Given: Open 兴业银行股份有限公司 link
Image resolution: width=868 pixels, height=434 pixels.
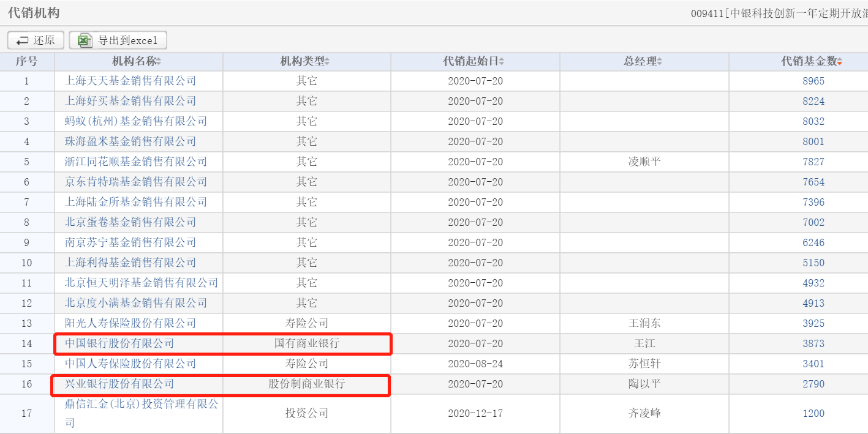Looking at the screenshot, I should pos(119,384).
